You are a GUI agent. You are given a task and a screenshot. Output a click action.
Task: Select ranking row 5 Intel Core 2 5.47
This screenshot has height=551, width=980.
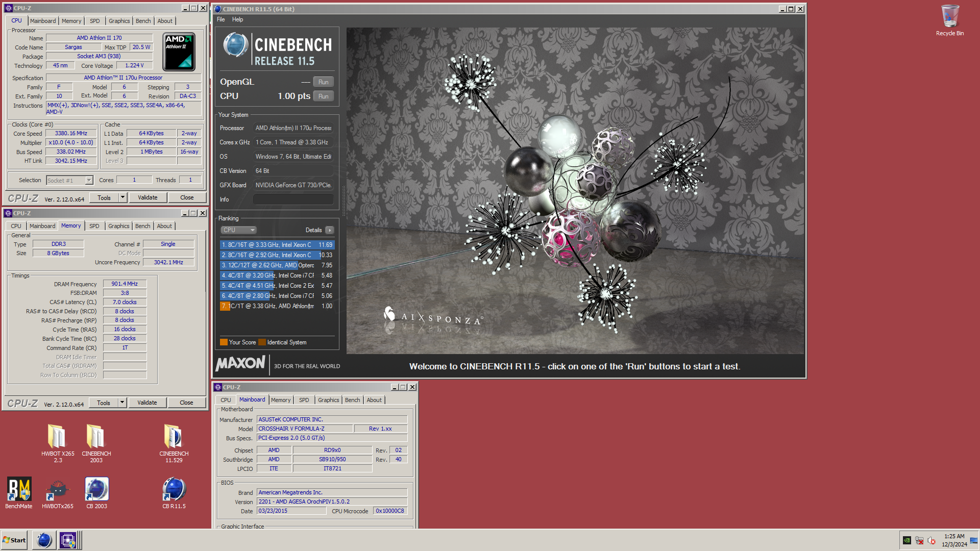tap(277, 286)
